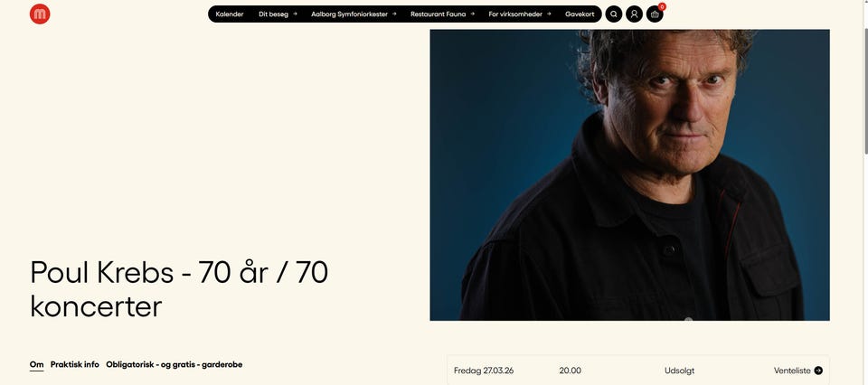The width and height of the screenshot is (868, 385).
Task: Click the Fredag 27.03.26 event row
Action: point(638,371)
